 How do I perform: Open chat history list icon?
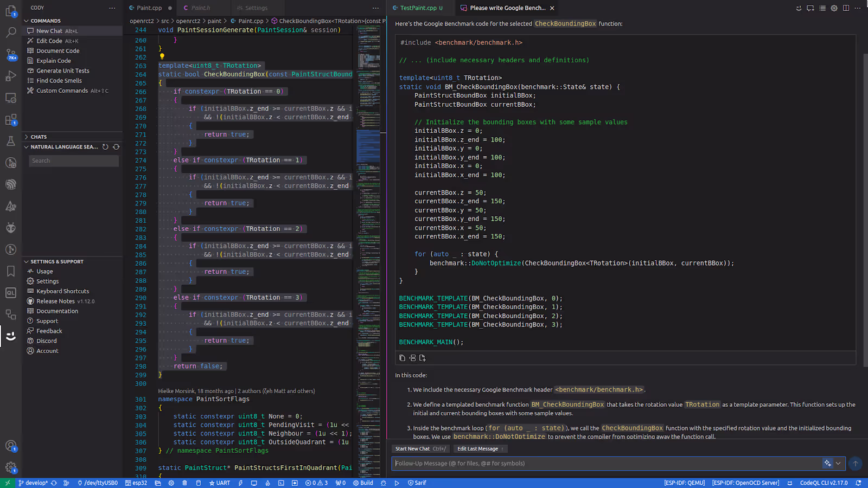tap(822, 8)
